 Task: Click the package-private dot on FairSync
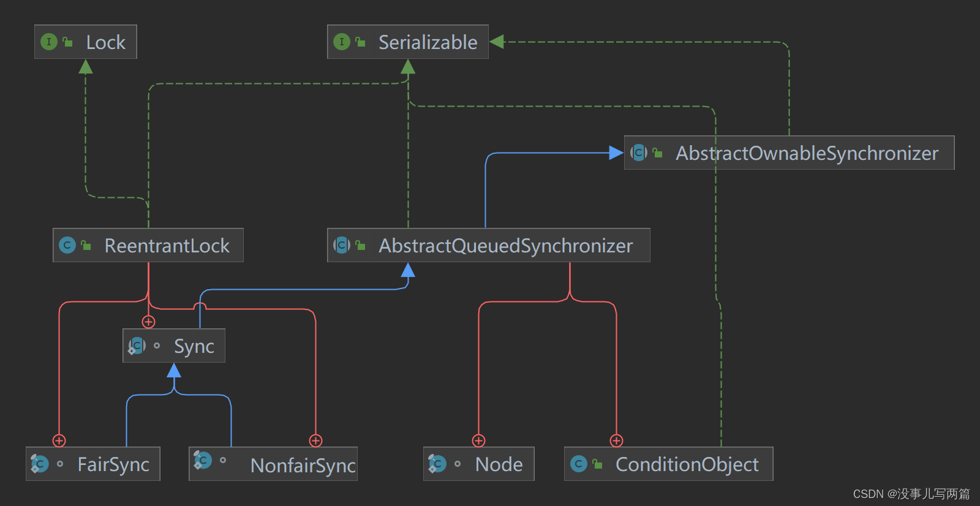[x=60, y=464]
